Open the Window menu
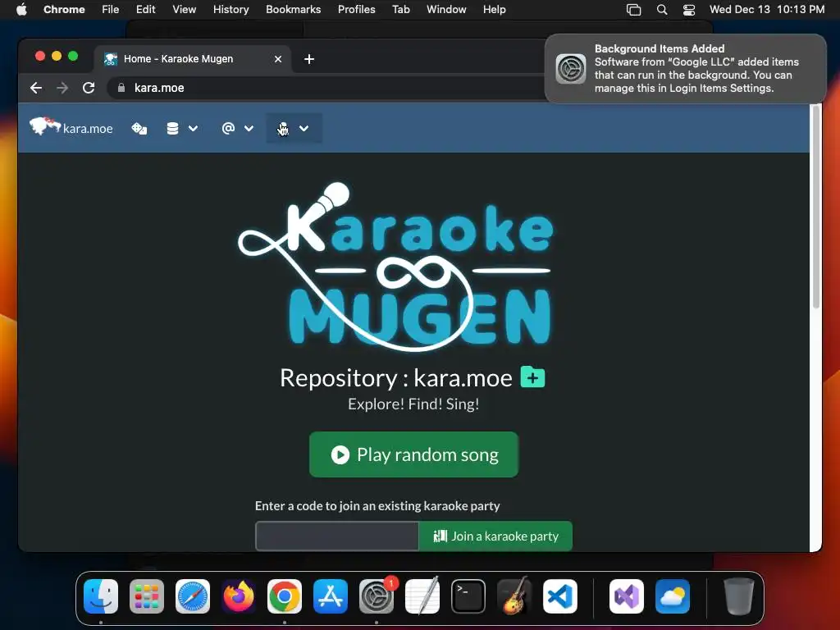This screenshot has width=840, height=630. pos(446,9)
